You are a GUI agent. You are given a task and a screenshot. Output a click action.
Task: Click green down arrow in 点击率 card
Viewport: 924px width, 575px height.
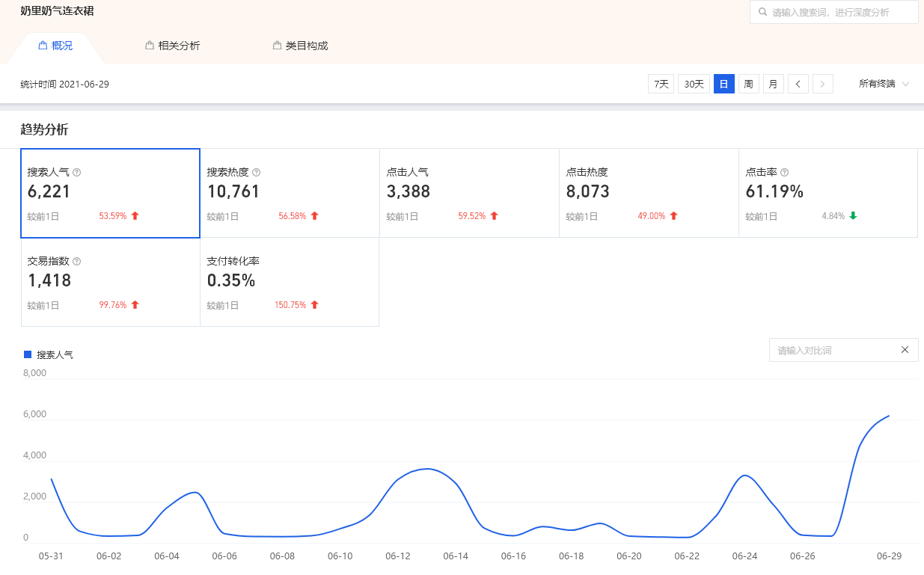tap(853, 216)
